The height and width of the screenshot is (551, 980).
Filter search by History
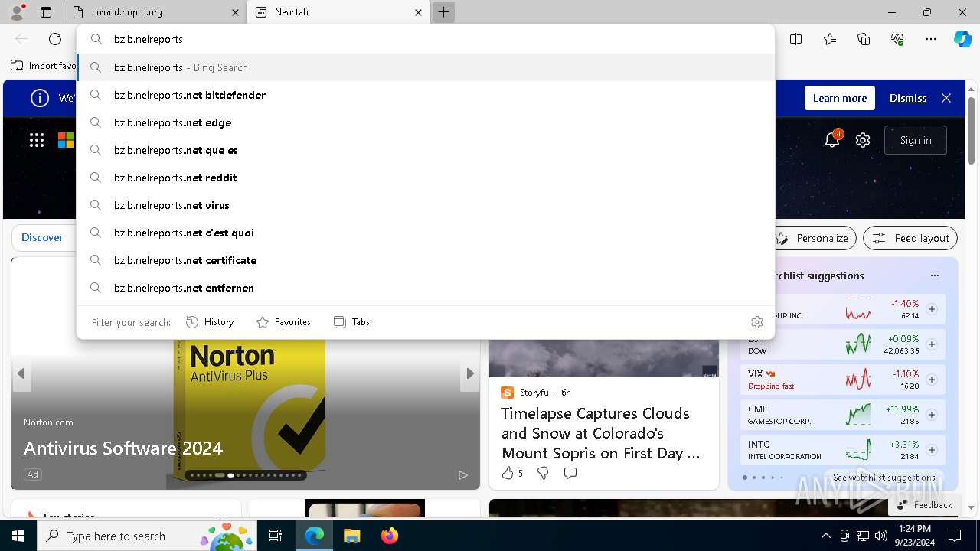pyautogui.click(x=210, y=322)
